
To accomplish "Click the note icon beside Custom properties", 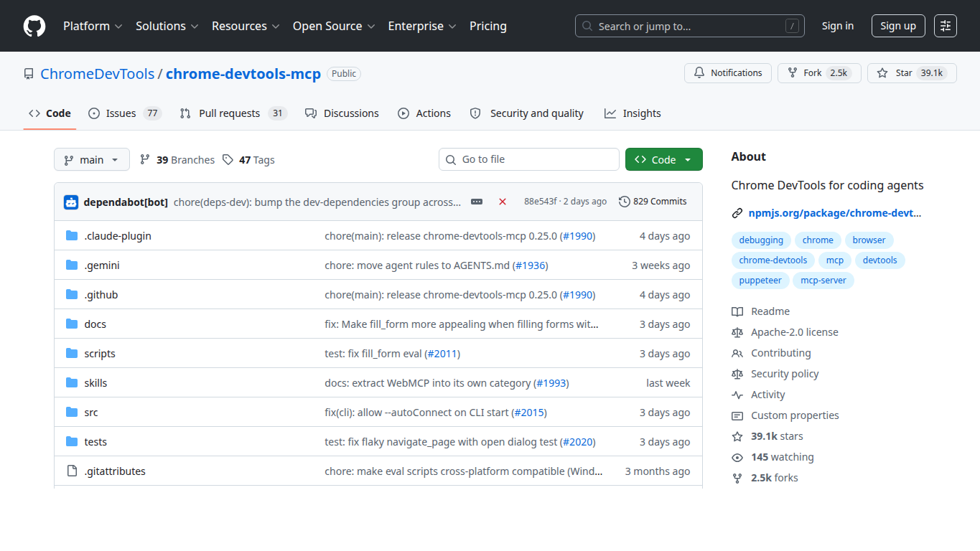I will click(737, 415).
